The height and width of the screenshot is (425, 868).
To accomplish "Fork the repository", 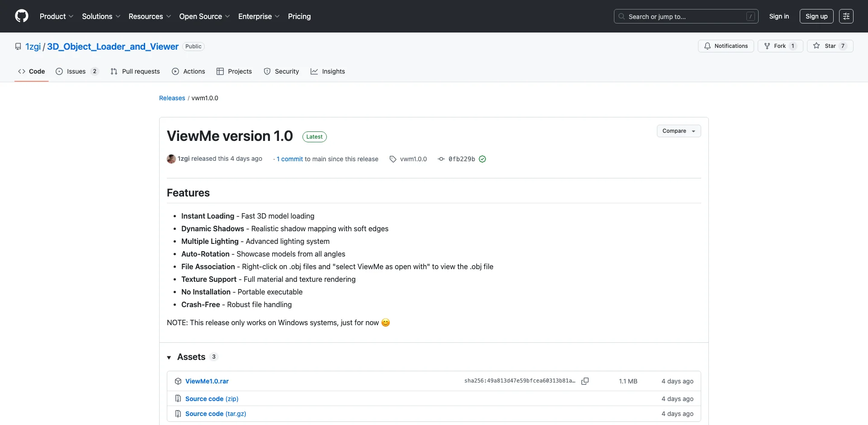I will [x=780, y=46].
